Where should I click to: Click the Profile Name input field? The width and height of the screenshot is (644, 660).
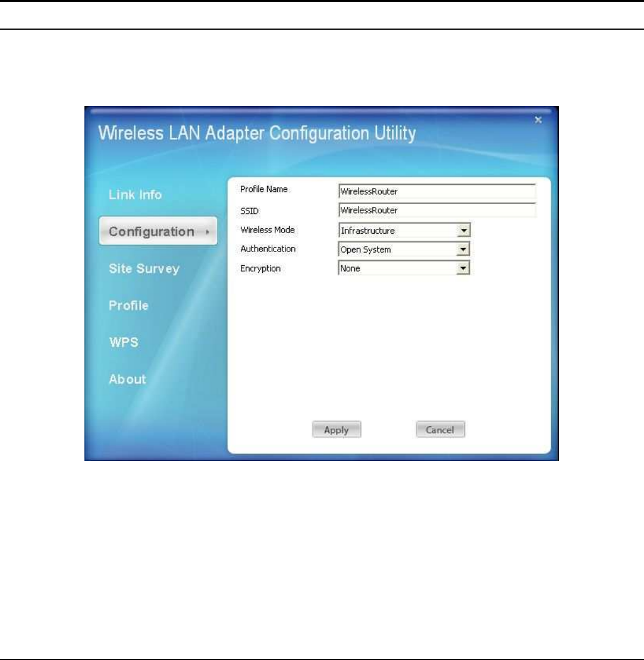[437, 191]
